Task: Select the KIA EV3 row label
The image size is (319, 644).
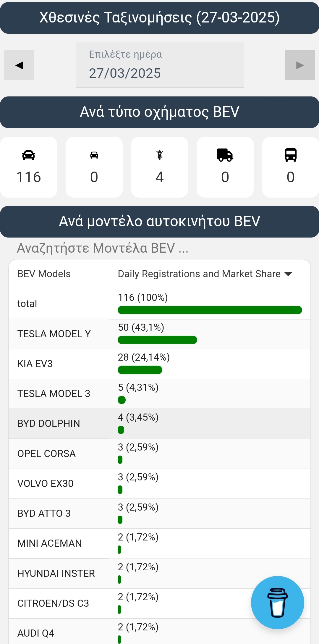Action: tap(35, 364)
